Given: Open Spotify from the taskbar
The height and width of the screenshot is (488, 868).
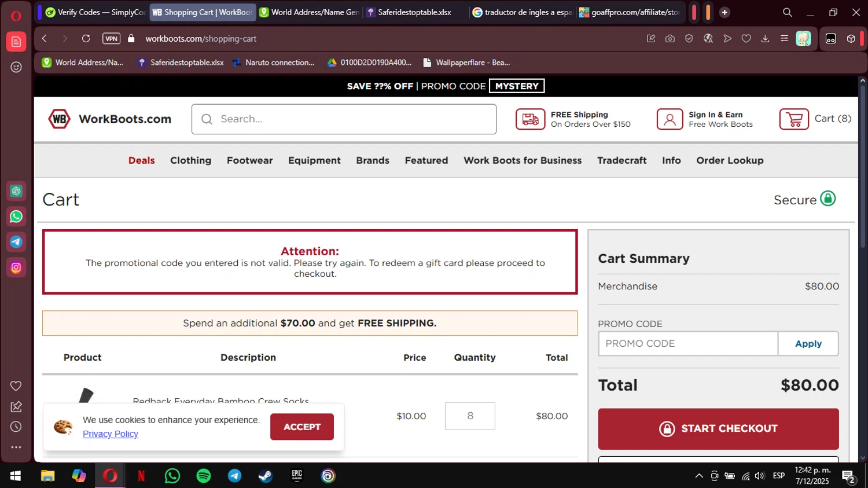Looking at the screenshot, I should click(x=204, y=476).
